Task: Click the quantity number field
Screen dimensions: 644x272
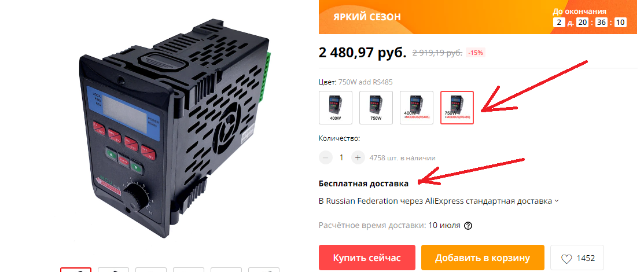Action: [x=342, y=158]
